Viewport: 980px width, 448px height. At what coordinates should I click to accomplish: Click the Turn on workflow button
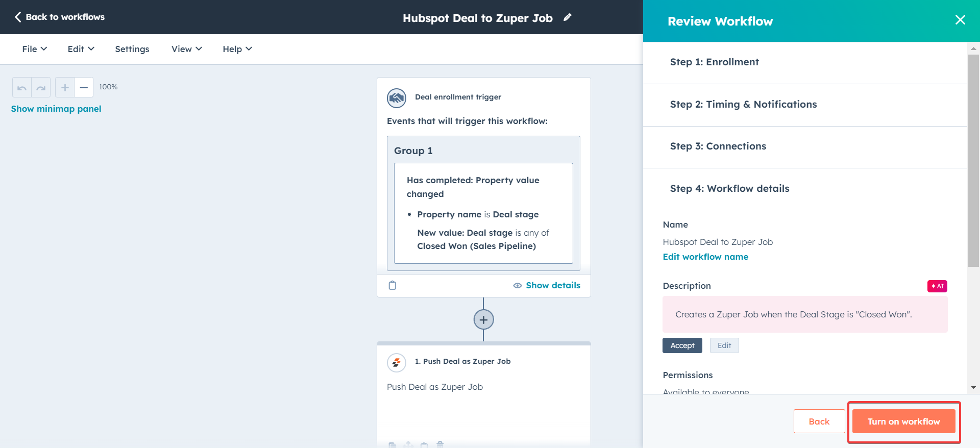pos(903,421)
